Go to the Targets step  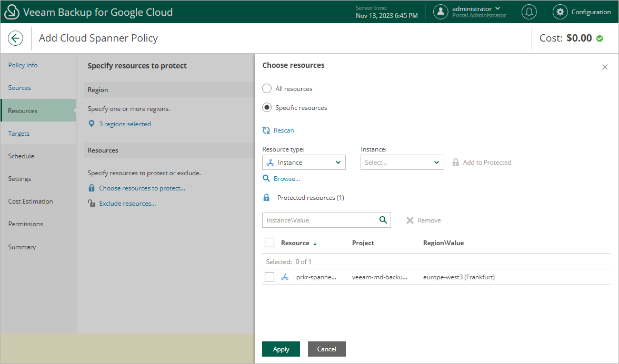pos(19,134)
